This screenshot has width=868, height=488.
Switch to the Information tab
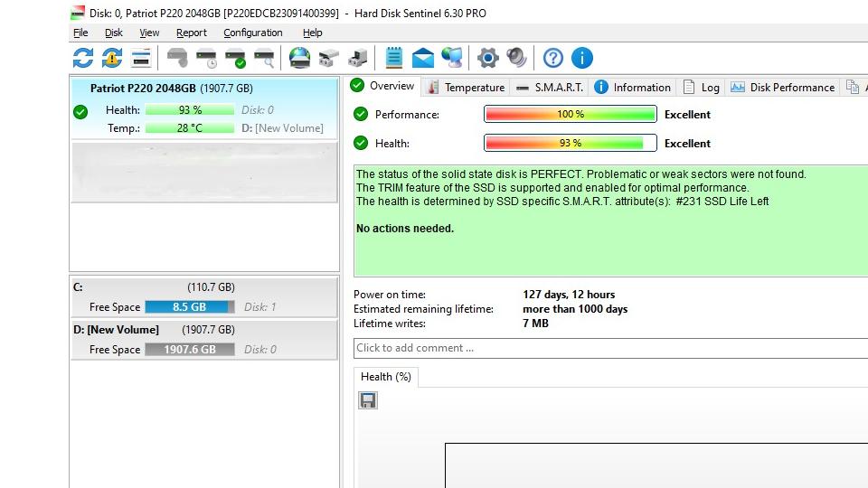[633, 88]
